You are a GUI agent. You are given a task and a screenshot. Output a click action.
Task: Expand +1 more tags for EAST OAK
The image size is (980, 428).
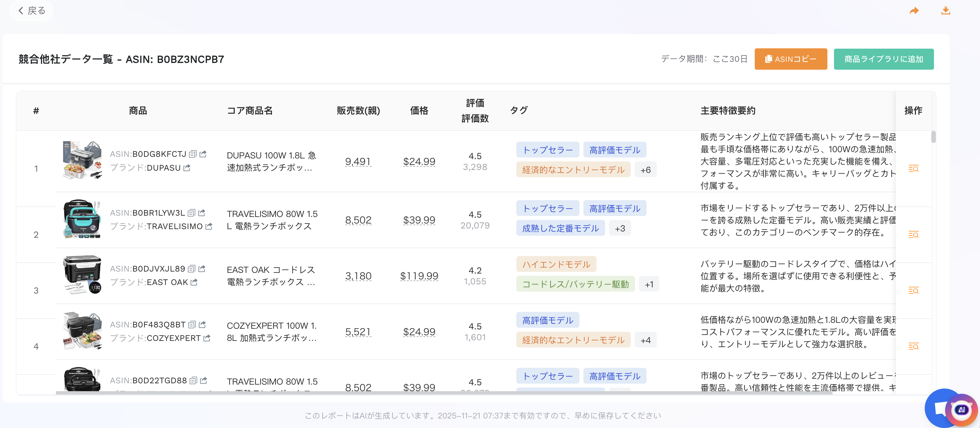(x=649, y=284)
